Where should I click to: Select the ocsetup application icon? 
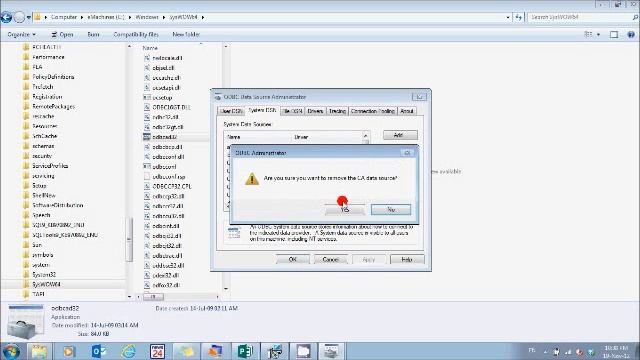coord(147,98)
